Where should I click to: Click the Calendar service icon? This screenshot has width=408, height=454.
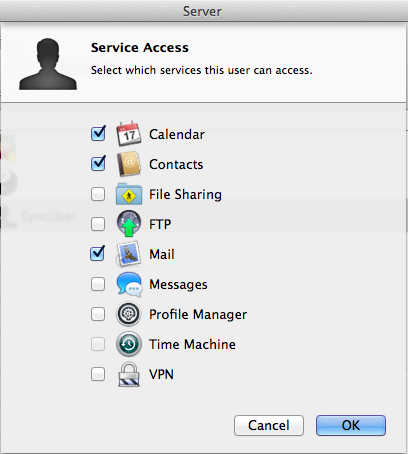pyautogui.click(x=129, y=134)
